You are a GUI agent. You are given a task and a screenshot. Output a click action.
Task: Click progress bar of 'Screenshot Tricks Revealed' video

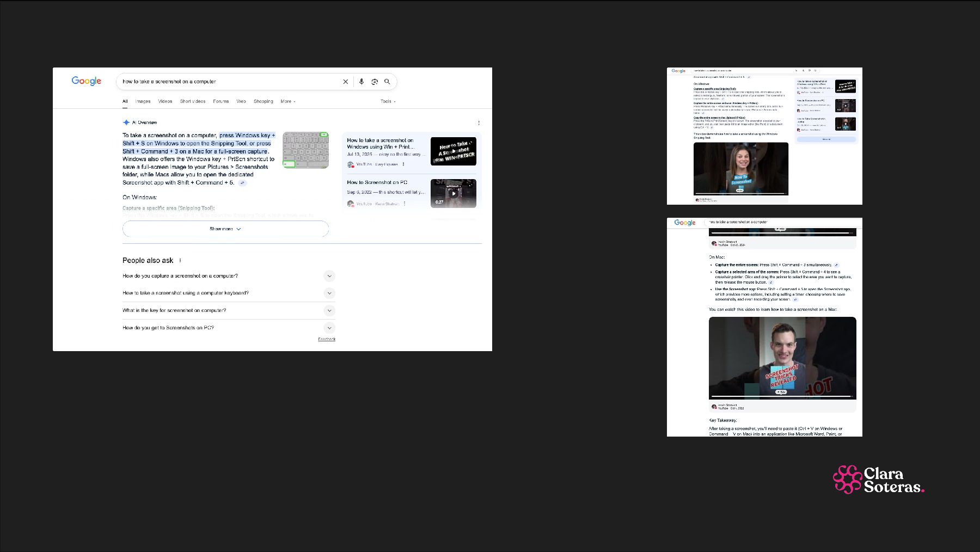click(x=781, y=396)
